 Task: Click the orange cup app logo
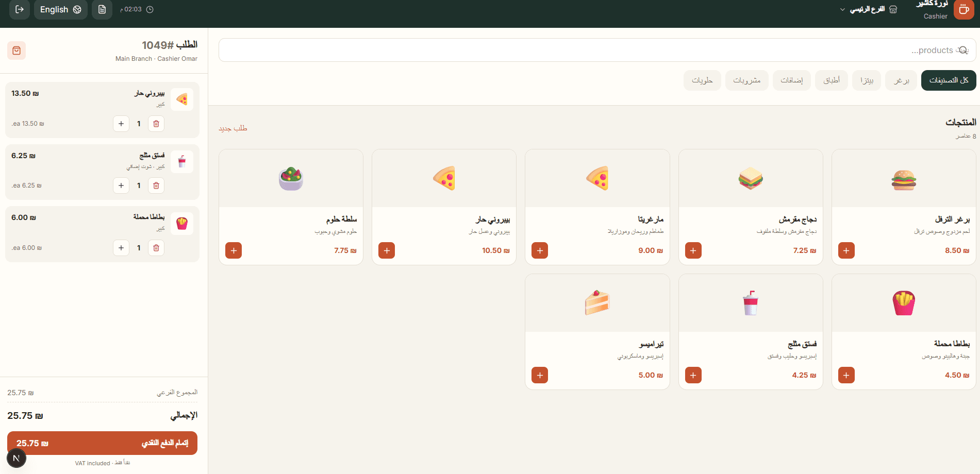[964, 9]
